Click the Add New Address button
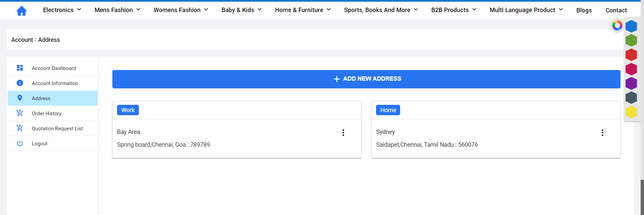The width and height of the screenshot is (644, 215). (366, 79)
